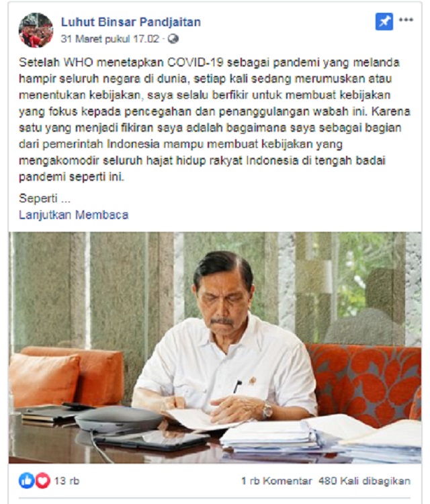Click the speakerphone device in photo
This screenshot has height=504, width=430.
(x=118, y=419)
